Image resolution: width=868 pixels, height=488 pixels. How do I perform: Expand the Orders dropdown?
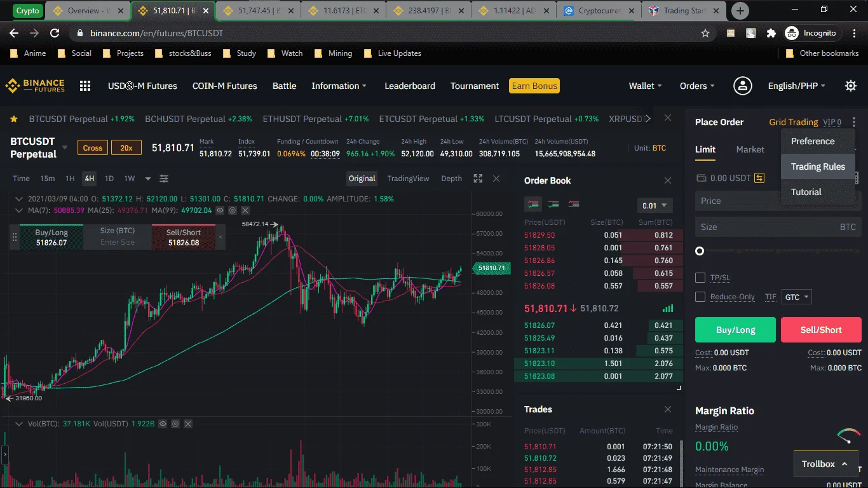tap(697, 86)
